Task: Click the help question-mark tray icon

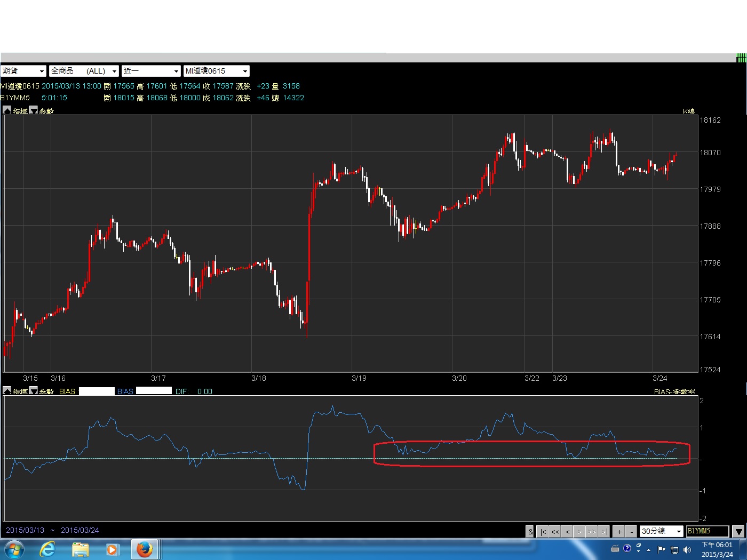Action: click(627, 548)
